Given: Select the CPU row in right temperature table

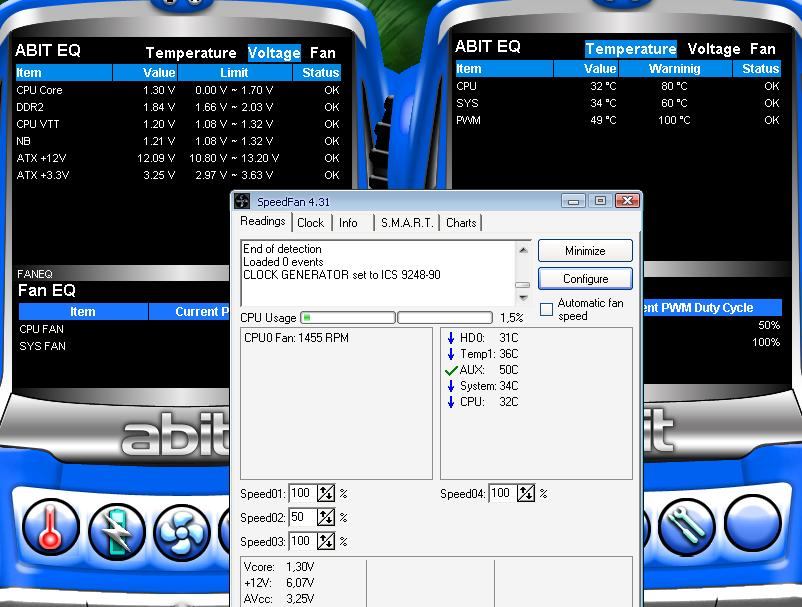Looking at the screenshot, I should click(618, 86).
